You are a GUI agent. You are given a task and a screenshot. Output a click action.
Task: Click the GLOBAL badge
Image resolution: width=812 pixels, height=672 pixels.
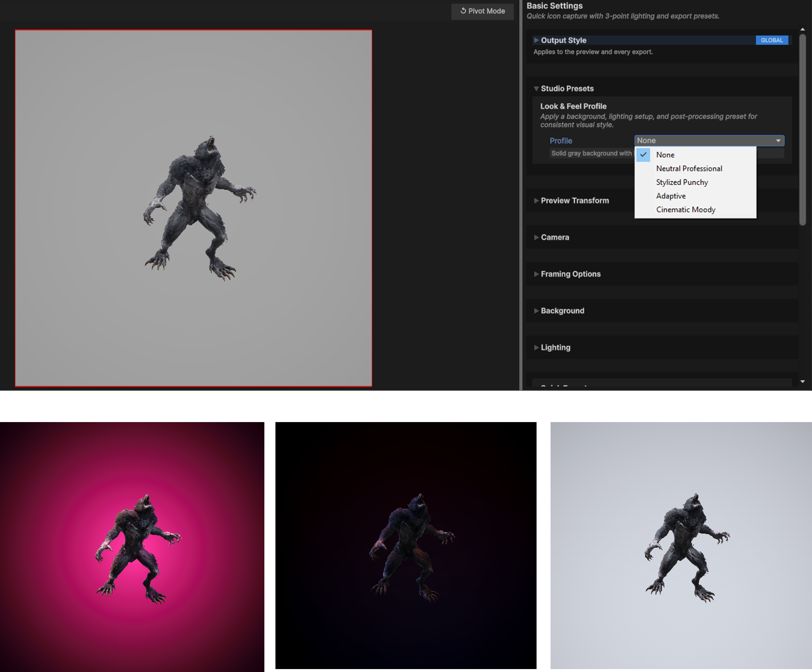pos(772,40)
